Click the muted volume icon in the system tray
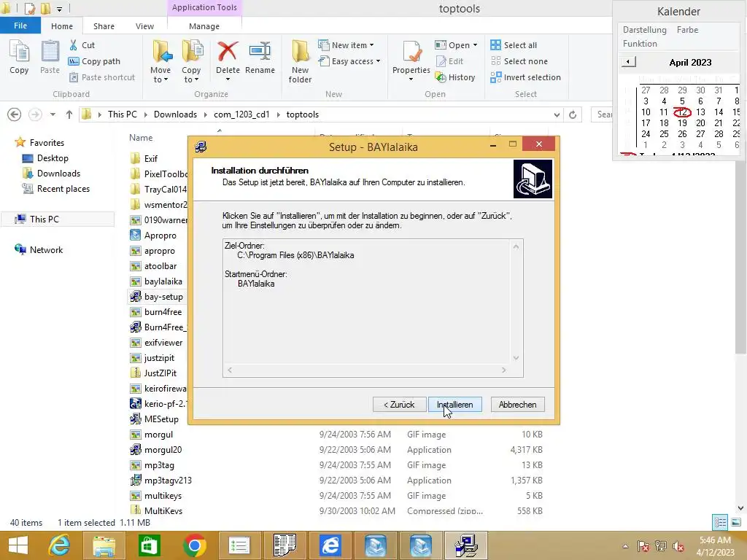Viewport: 747px width, 560px height. pos(679,545)
